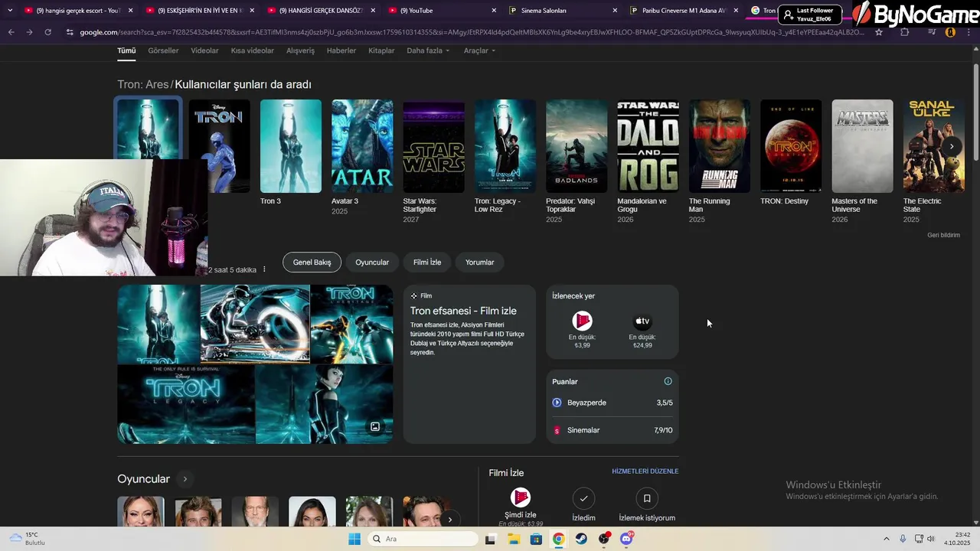The width and height of the screenshot is (980, 551).
Task: Open the Avatar 3 movie card
Action: click(362, 157)
